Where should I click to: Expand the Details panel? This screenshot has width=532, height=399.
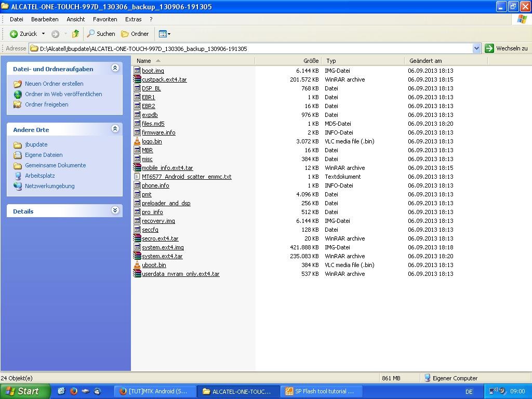[x=115, y=210]
